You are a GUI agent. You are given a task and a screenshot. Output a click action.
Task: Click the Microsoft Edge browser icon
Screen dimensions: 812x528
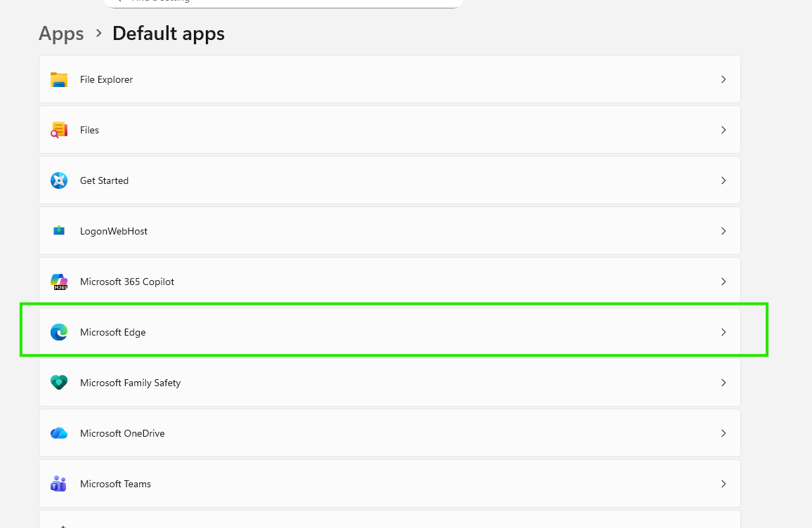pyautogui.click(x=59, y=332)
